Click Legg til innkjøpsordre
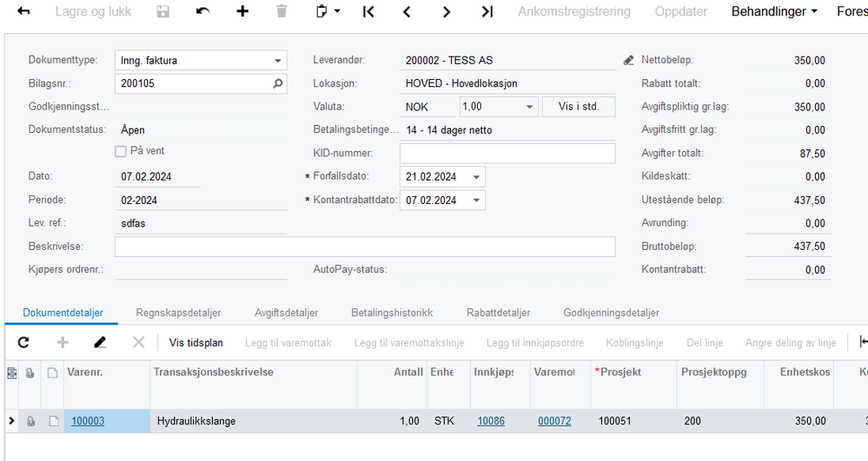This screenshot has width=868, height=461. pos(534,343)
